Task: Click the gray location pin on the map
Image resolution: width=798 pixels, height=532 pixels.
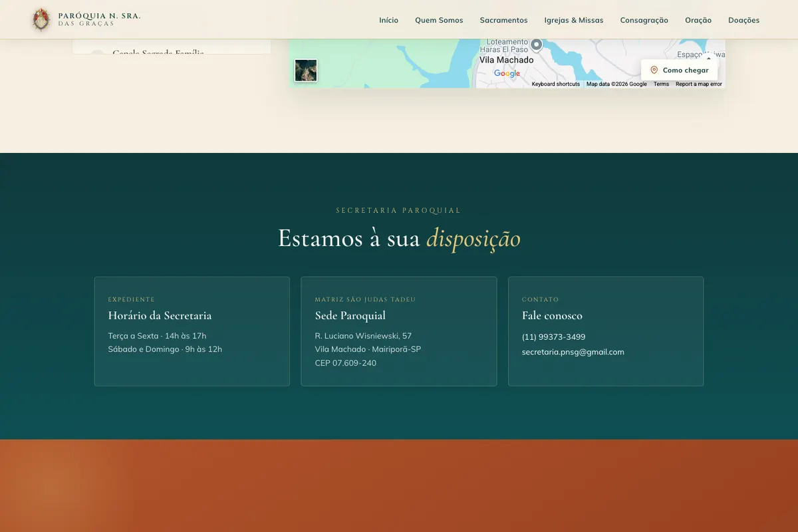Action: [537, 45]
